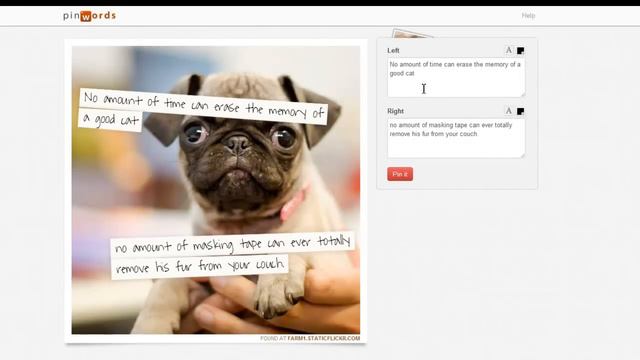The width and height of the screenshot is (640, 360).
Task: Click the 'Left' field label
Action: coord(393,50)
